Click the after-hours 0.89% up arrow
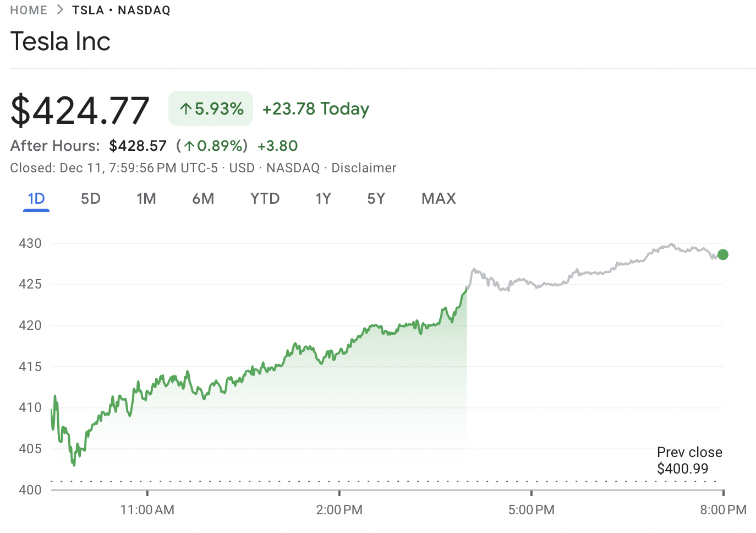The width and height of the screenshot is (756, 533). (189, 146)
